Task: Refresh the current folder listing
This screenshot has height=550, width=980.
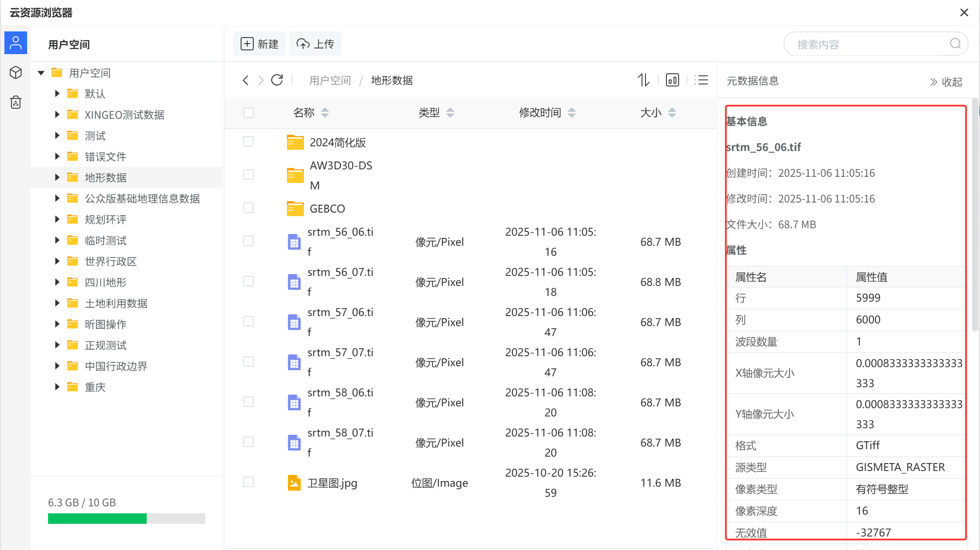Action: point(277,80)
